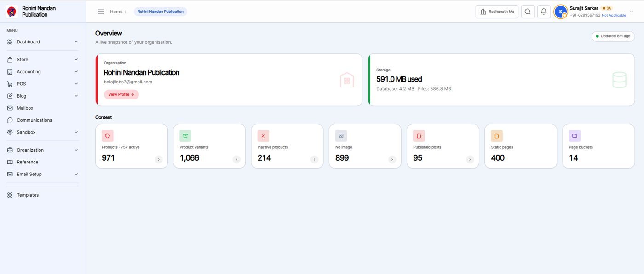Click the Surajit Sarkar avatar
This screenshot has width=644, height=274.
click(x=560, y=12)
